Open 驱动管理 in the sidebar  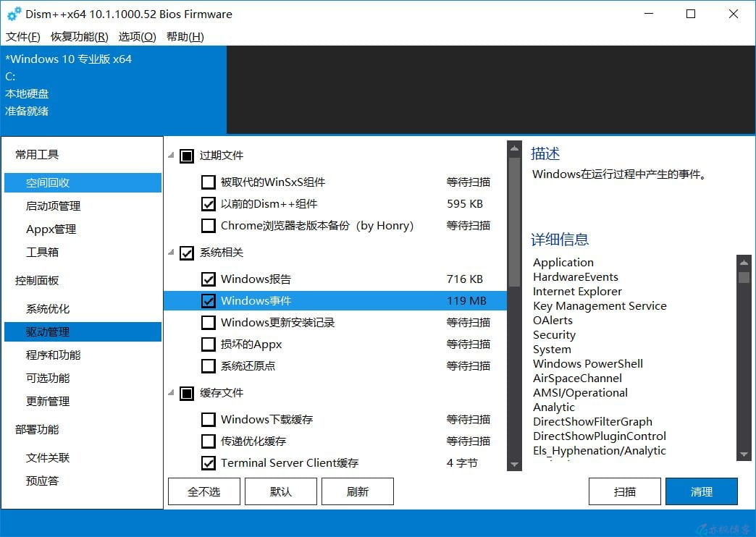pos(83,331)
